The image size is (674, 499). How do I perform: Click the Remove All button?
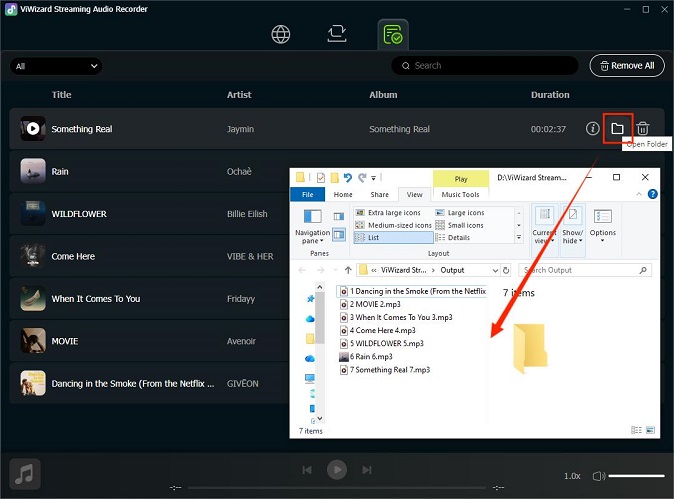click(627, 66)
